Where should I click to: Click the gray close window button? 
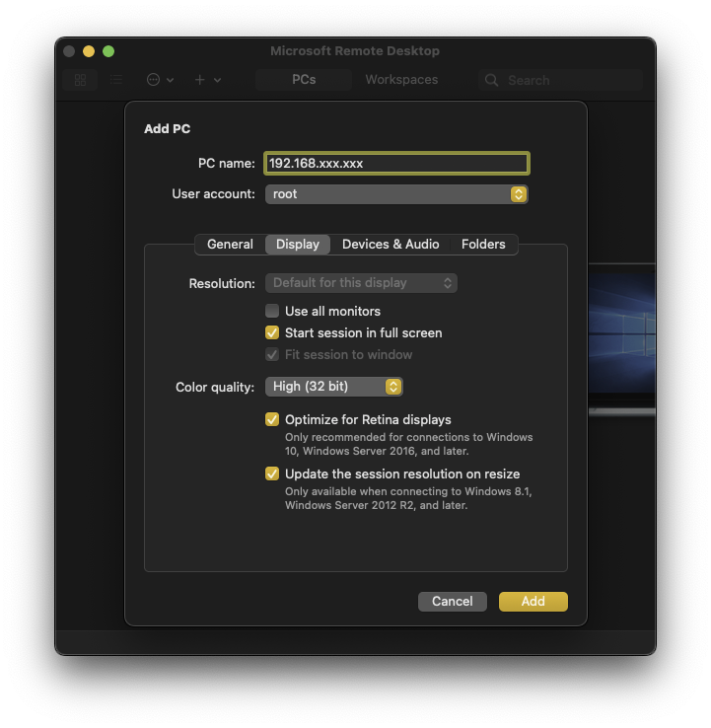[x=69, y=51]
